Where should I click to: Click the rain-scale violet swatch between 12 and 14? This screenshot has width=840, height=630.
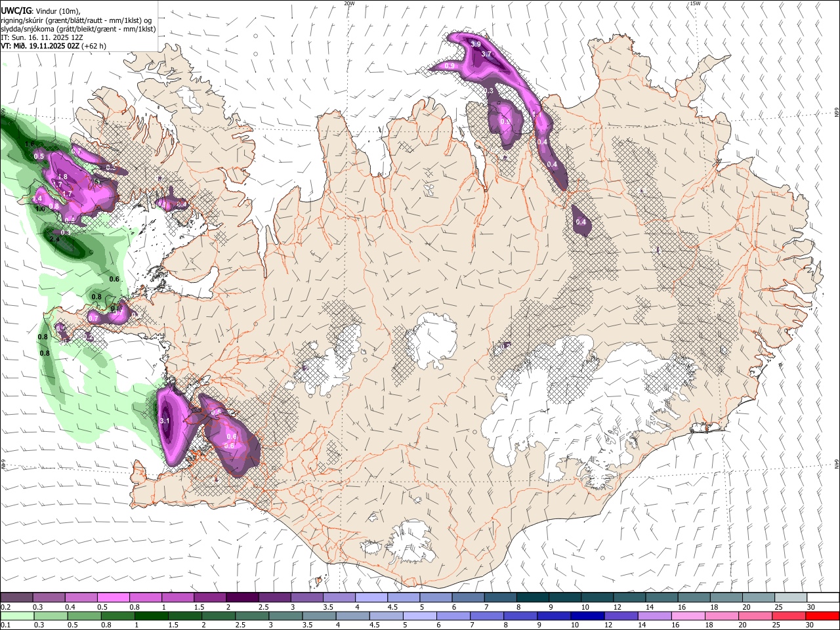[621, 616]
